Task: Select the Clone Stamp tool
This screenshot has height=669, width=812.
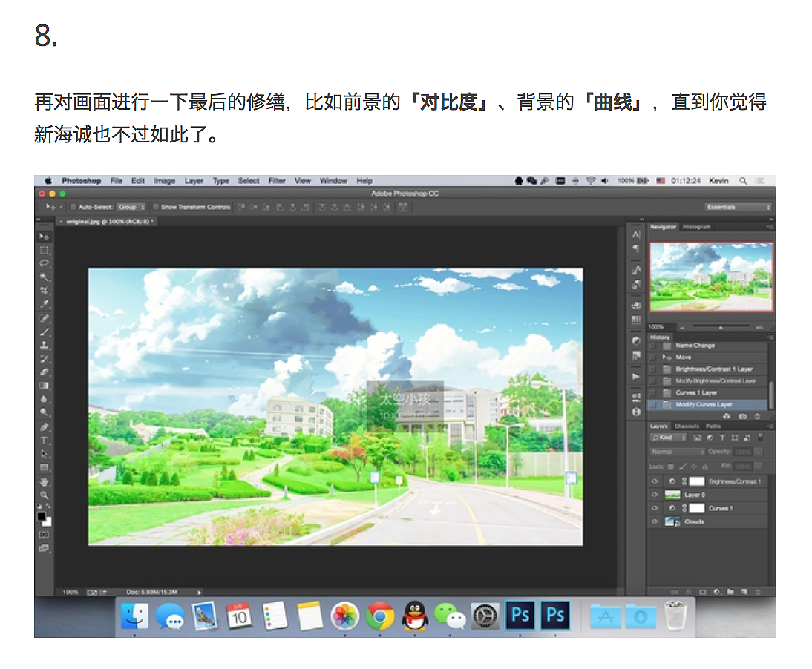Action: 44,346
